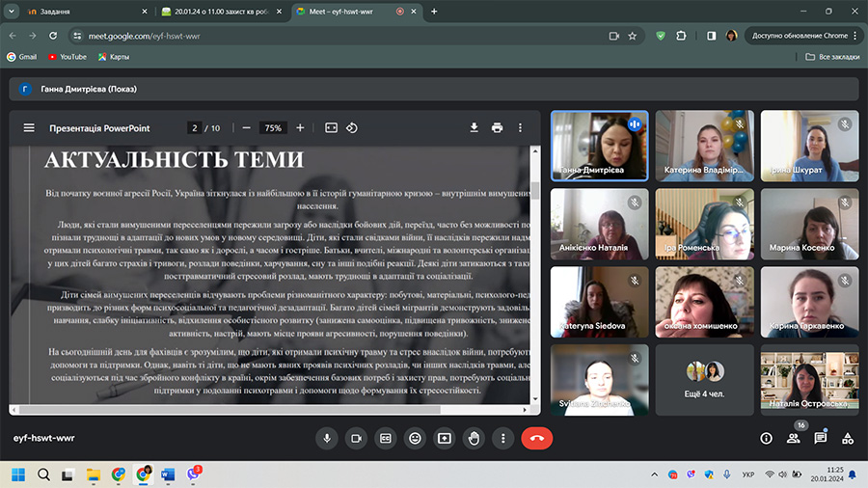Zoom in the presentation with plus
This screenshot has width=868, height=488.
point(300,128)
